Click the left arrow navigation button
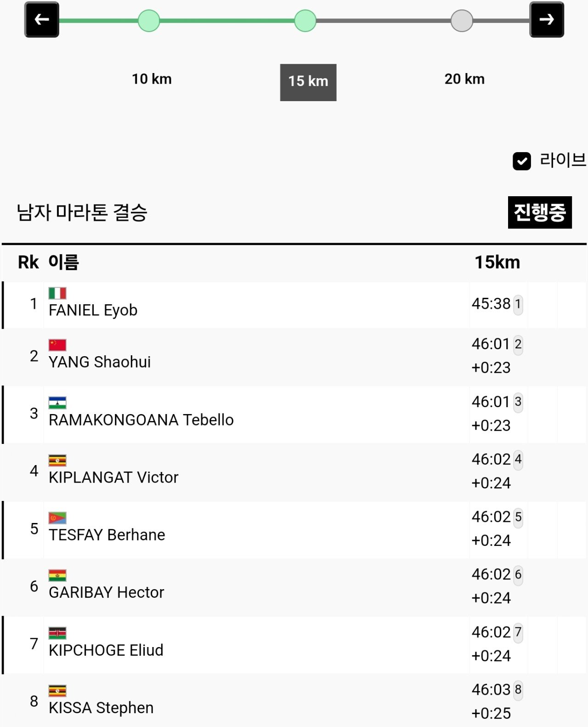 pyautogui.click(x=41, y=20)
